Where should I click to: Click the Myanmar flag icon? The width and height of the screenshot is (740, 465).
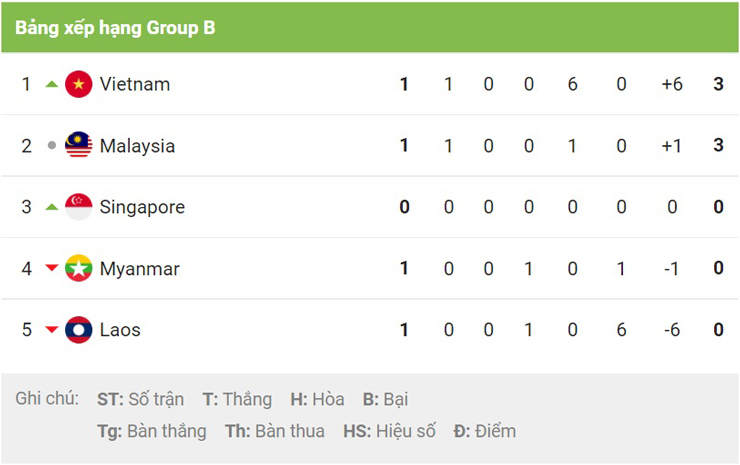[78, 269]
